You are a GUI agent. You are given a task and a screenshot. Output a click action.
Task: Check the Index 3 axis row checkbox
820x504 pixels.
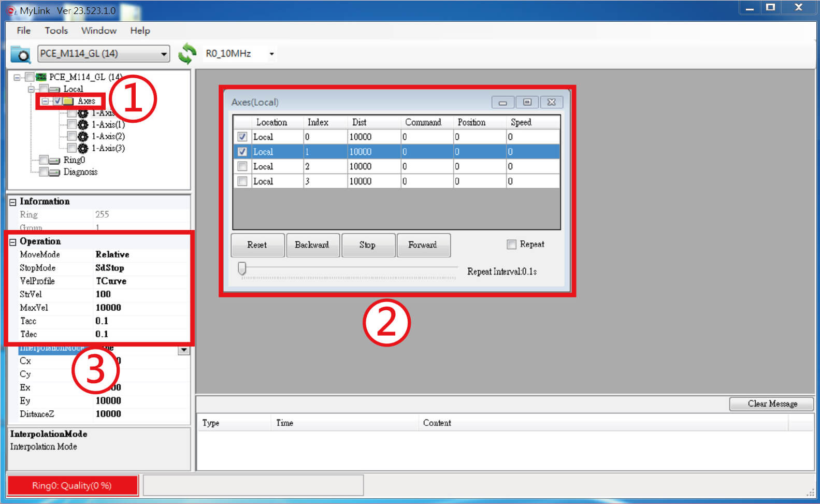(242, 182)
